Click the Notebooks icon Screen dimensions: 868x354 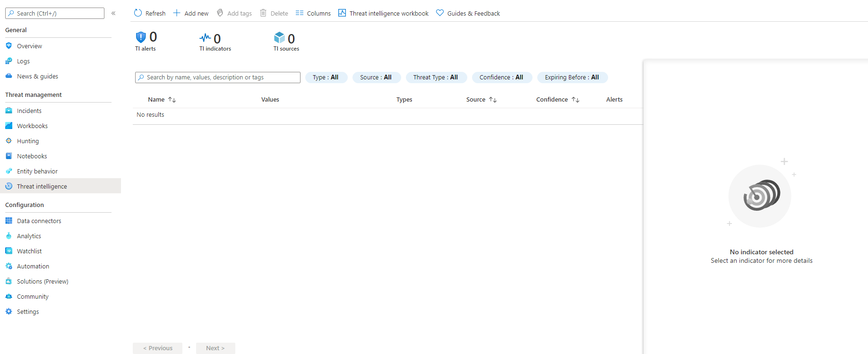[9, 156]
